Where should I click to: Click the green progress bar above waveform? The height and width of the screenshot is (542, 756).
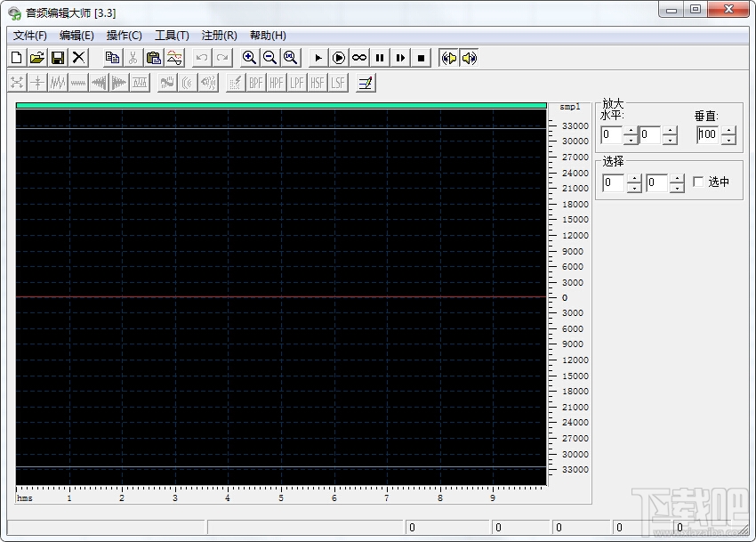click(x=280, y=105)
